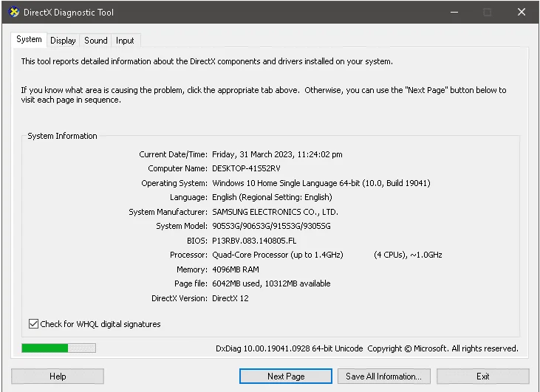Minimize the DirectX Diagnostic Tool window
The height and width of the screenshot is (392, 540).
pyautogui.click(x=454, y=12)
